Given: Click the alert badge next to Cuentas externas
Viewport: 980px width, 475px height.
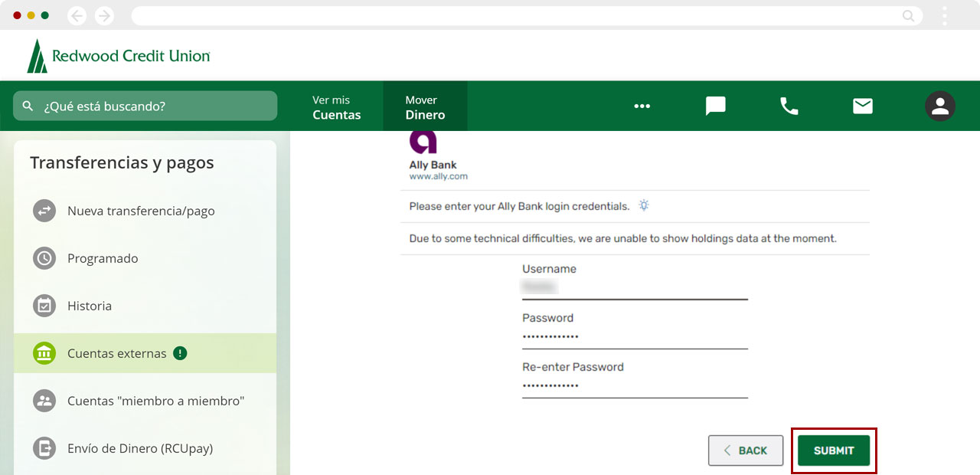Looking at the screenshot, I should (x=180, y=353).
